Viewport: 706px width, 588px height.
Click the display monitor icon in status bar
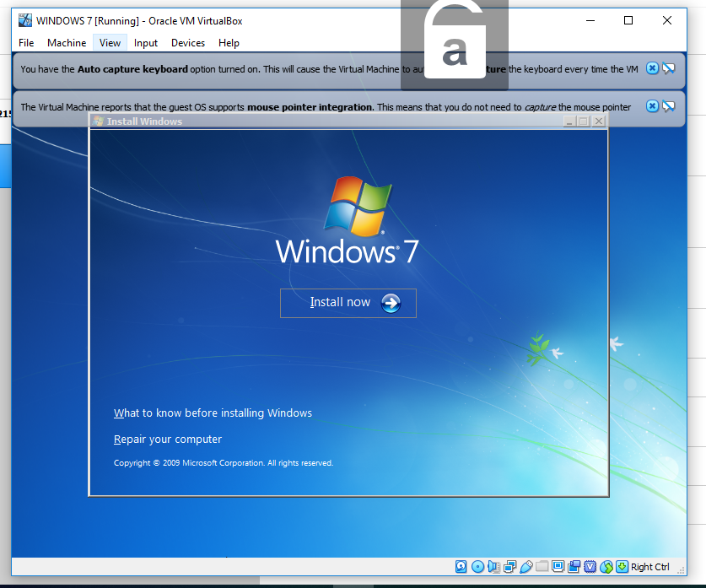click(558, 566)
